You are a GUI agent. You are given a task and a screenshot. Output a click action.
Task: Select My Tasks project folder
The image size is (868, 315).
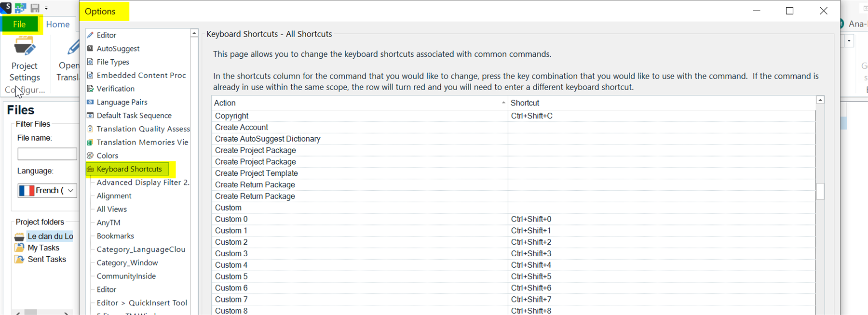point(43,248)
